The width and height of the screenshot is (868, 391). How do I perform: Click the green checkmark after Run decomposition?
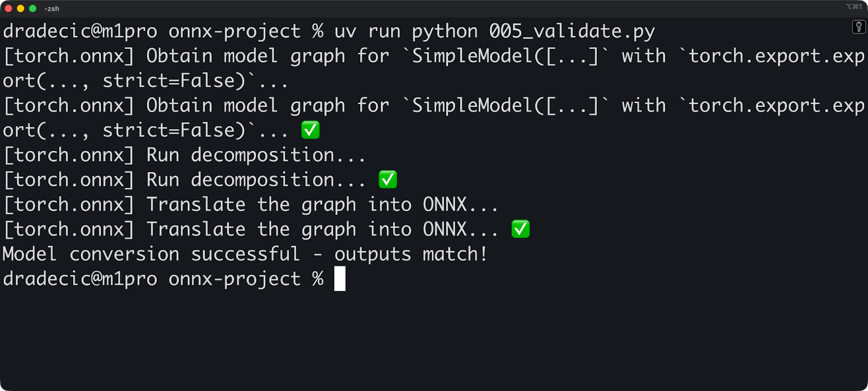tap(387, 179)
